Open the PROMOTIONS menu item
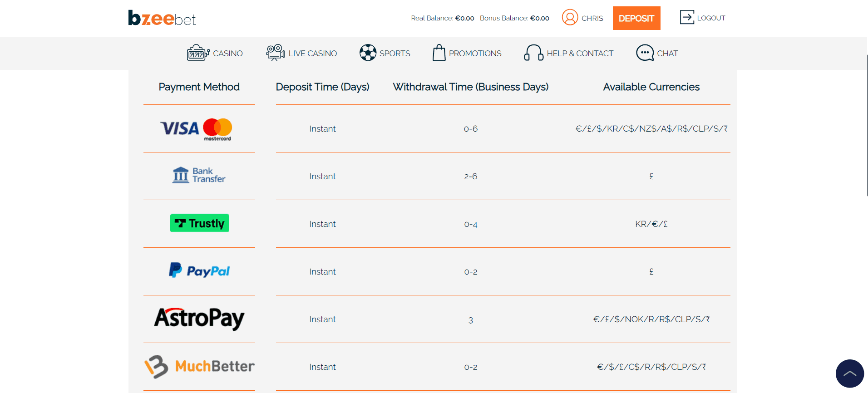This screenshot has width=868, height=393. 475,54
